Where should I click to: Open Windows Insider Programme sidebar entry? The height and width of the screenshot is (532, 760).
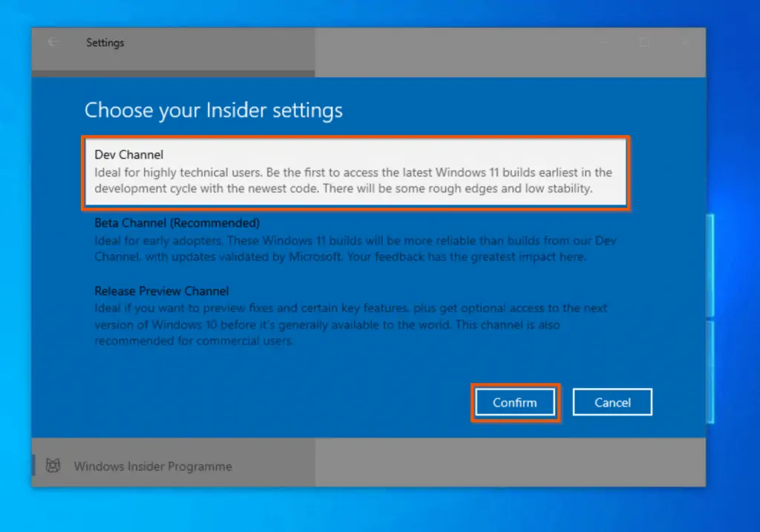(x=174, y=466)
